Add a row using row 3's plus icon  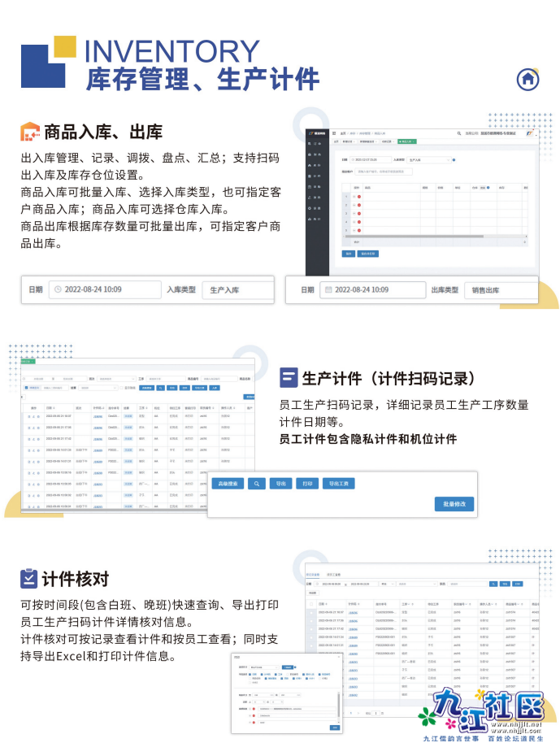point(354,214)
